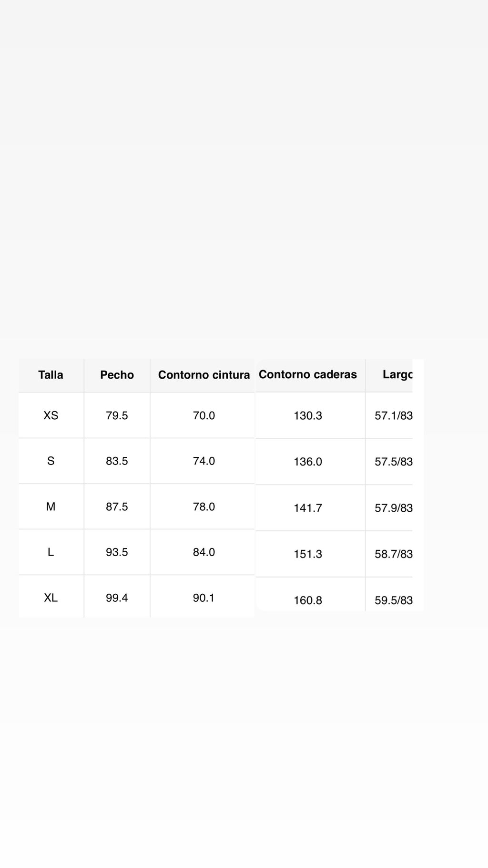Click the 57.1/83 length cell

393,415
